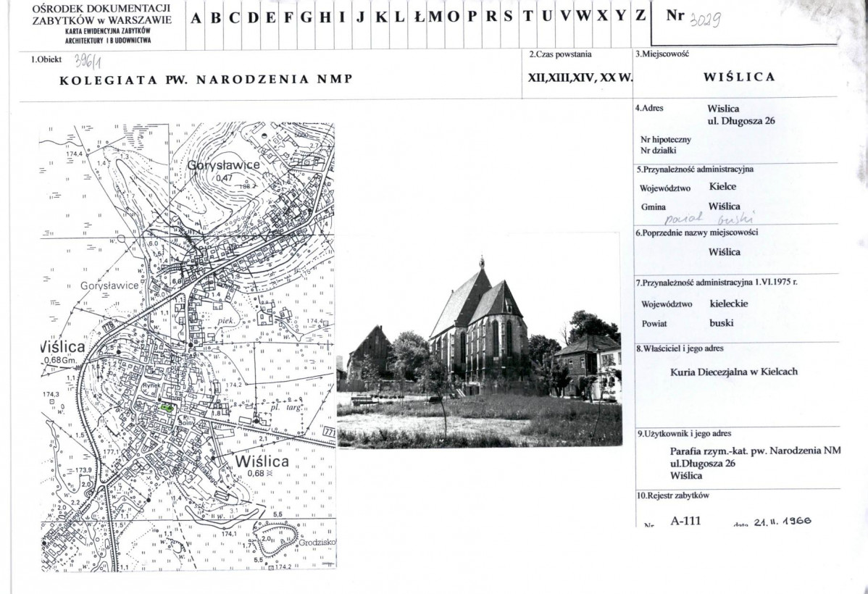868x594 pixels.
Task: Click the large Gorysławice map label
Action: [223, 166]
